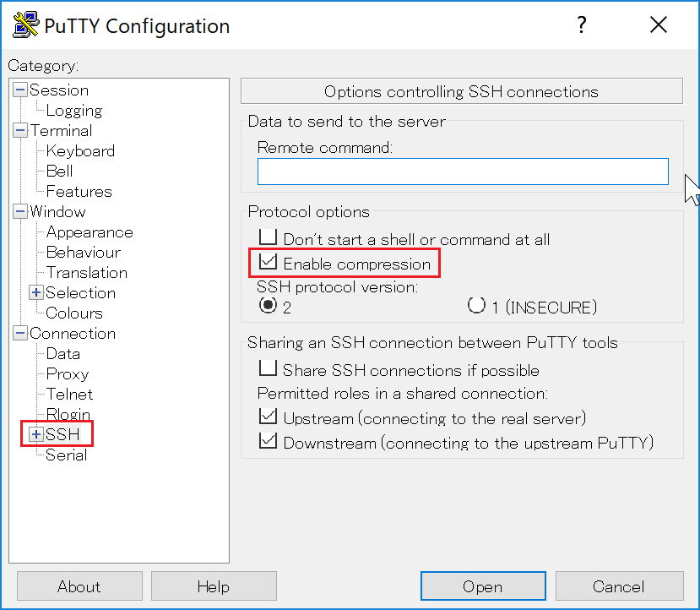Click inside the Remote command field

[x=463, y=172]
